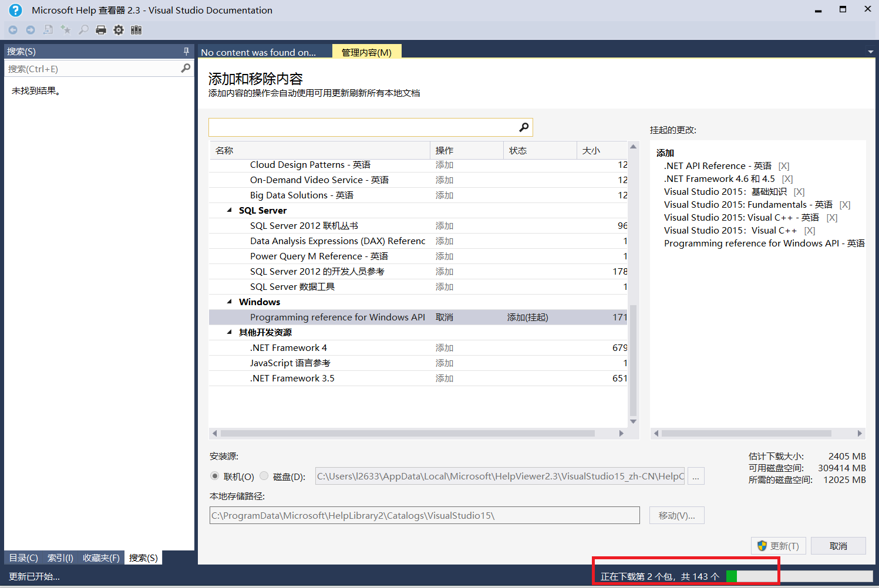This screenshot has height=588, width=879.
Task: Click the 本地存储路径 path field
Action: (x=425, y=515)
